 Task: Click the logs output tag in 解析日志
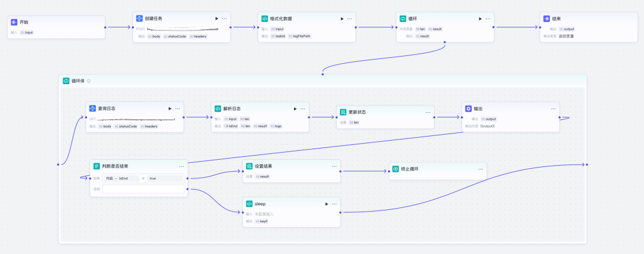[x=276, y=126]
